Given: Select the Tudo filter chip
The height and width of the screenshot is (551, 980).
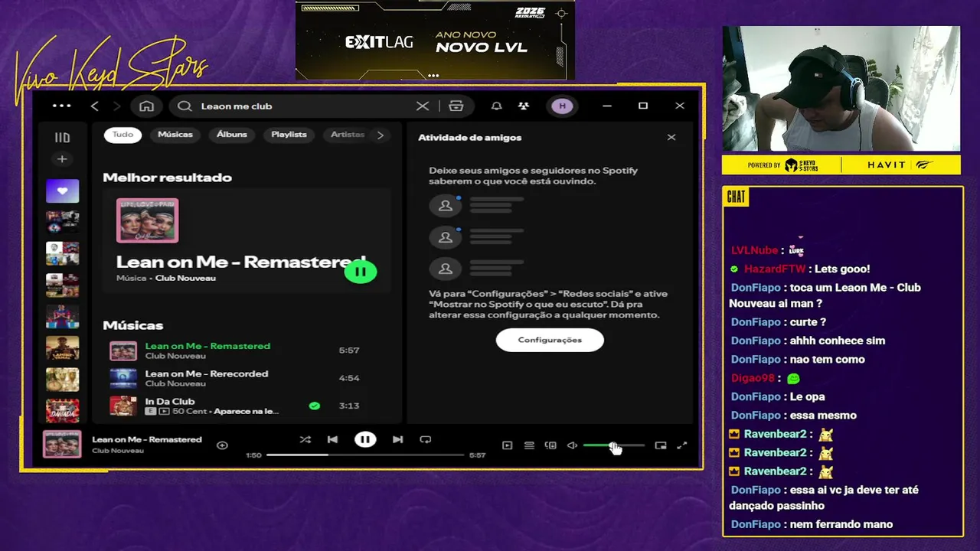Looking at the screenshot, I should 122,135.
